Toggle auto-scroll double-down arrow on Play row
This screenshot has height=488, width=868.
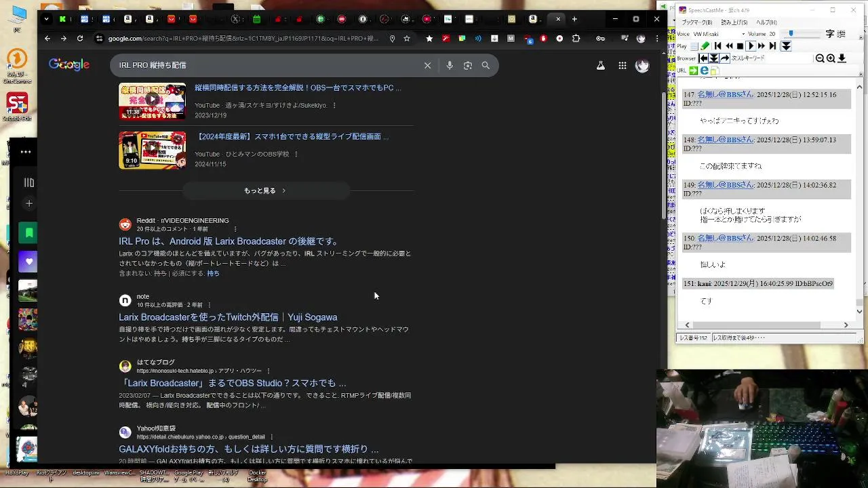[786, 46]
